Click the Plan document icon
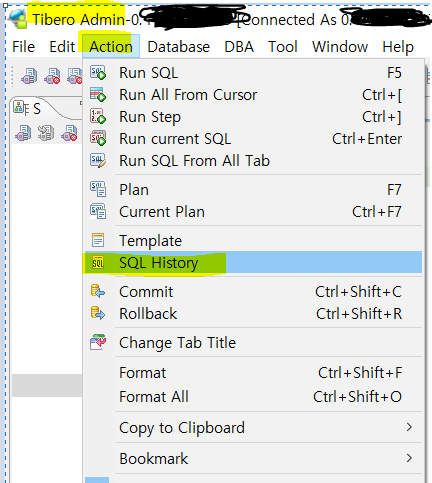 pos(98,189)
